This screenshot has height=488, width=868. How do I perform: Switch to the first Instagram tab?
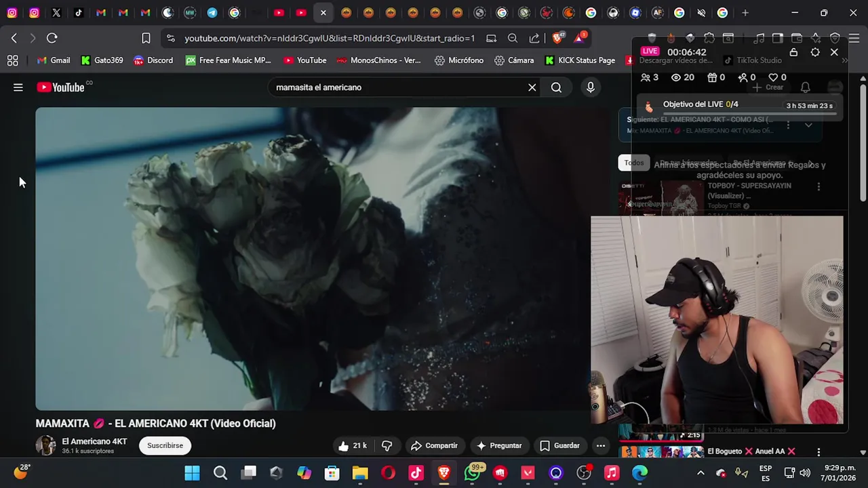click(12, 12)
